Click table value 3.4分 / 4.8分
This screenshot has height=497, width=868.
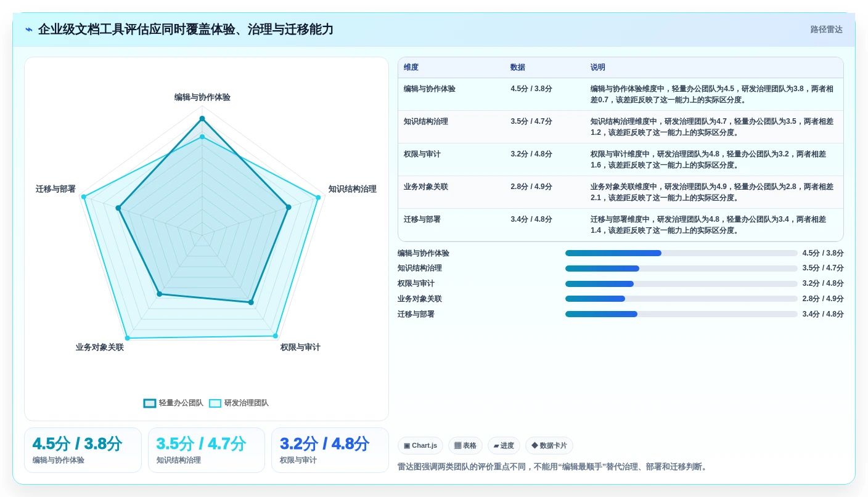click(x=531, y=219)
